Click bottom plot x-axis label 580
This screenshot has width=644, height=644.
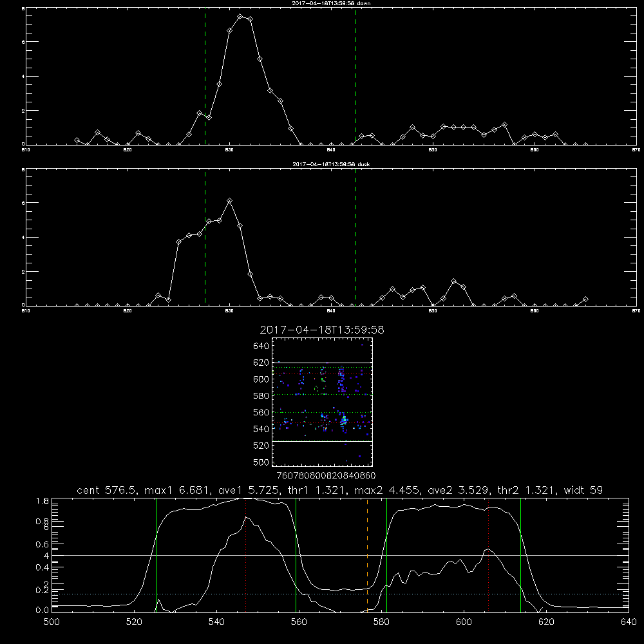coord(381,622)
